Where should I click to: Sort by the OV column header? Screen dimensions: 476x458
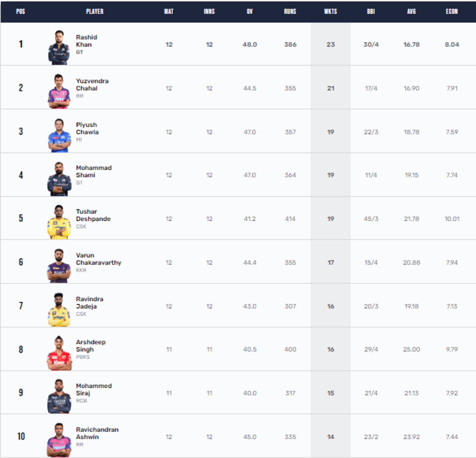tap(250, 11)
